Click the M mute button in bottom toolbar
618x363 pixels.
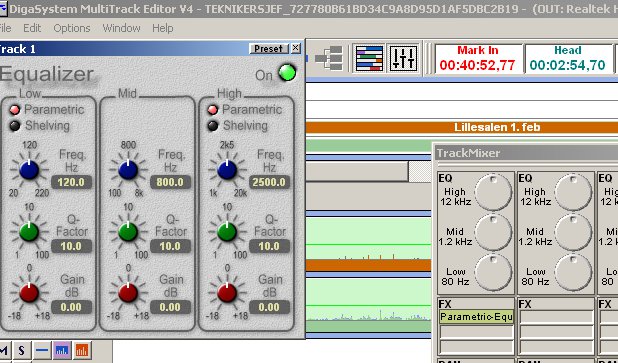click(x=4, y=350)
